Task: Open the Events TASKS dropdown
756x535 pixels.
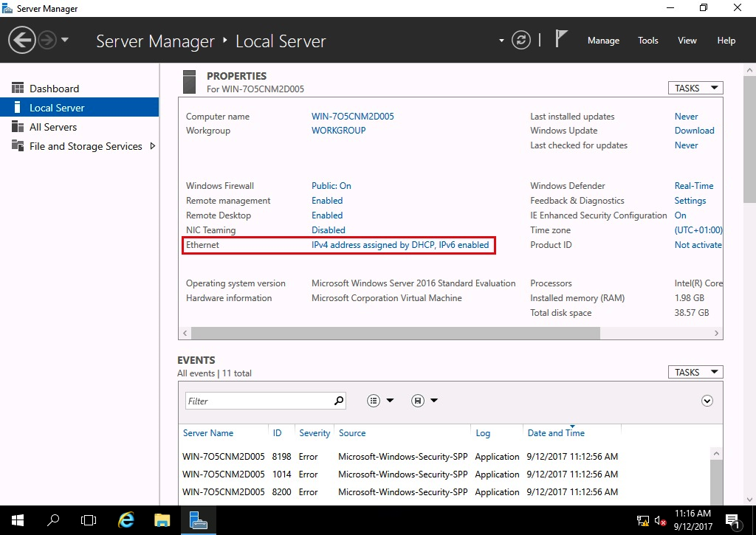Action: pos(695,372)
